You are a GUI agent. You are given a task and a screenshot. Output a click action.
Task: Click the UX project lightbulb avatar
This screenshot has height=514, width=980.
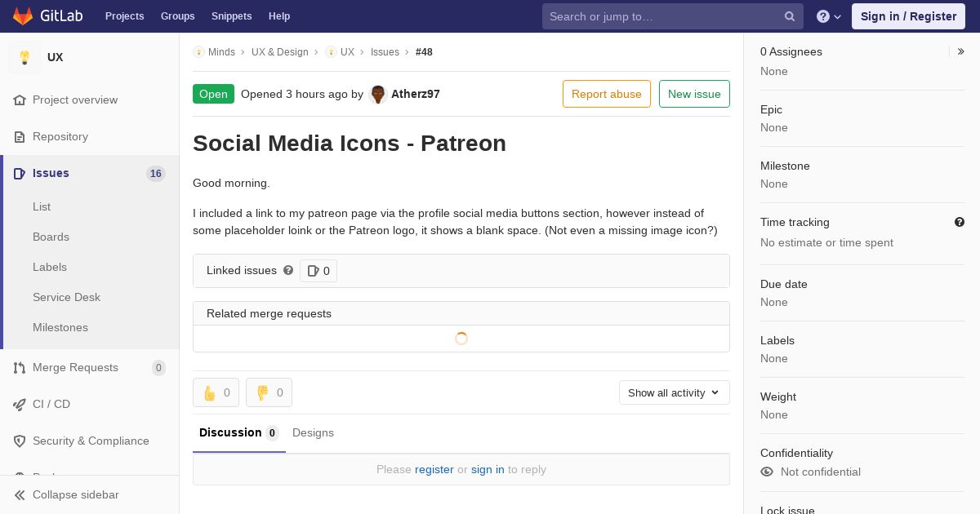(x=24, y=57)
